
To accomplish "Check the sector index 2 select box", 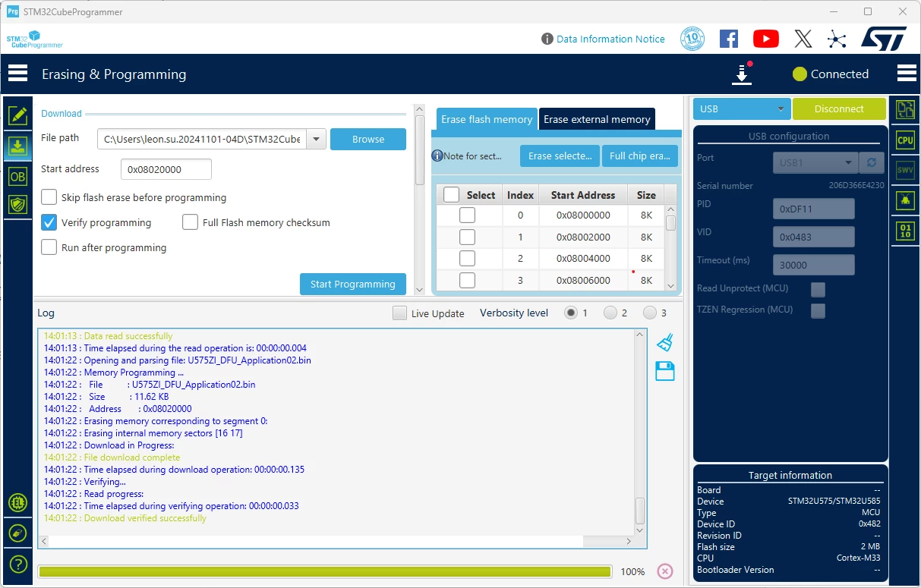I will click(x=468, y=259).
